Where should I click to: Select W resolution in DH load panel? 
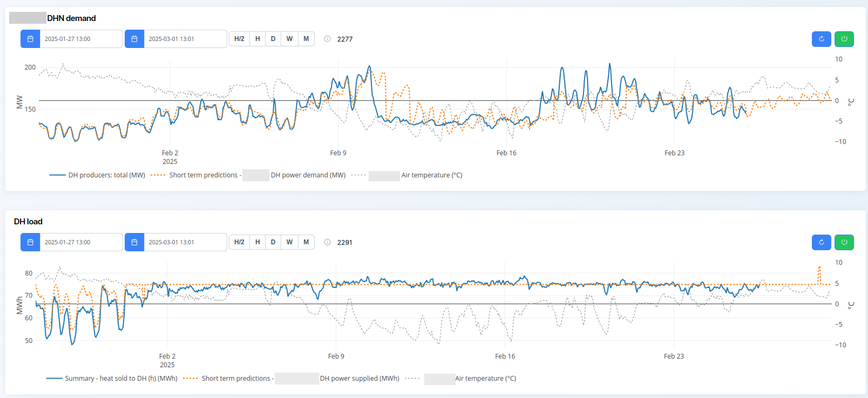pos(289,242)
